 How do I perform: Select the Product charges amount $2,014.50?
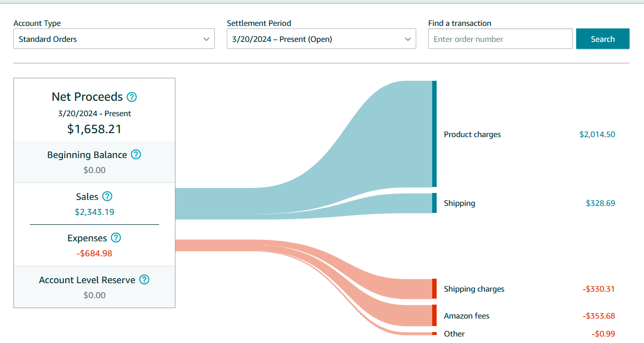597,135
